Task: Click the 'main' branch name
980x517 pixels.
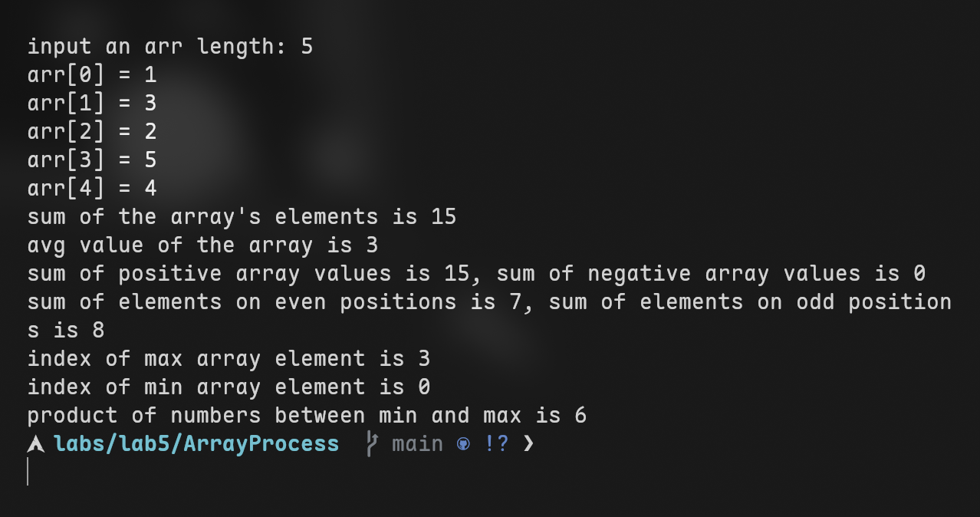Action: coord(417,444)
